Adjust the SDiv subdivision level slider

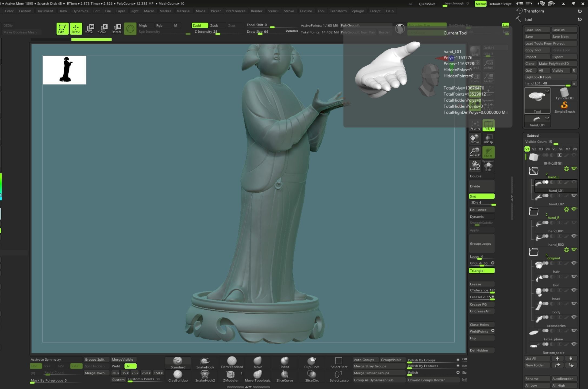click(x=482, y=203)
